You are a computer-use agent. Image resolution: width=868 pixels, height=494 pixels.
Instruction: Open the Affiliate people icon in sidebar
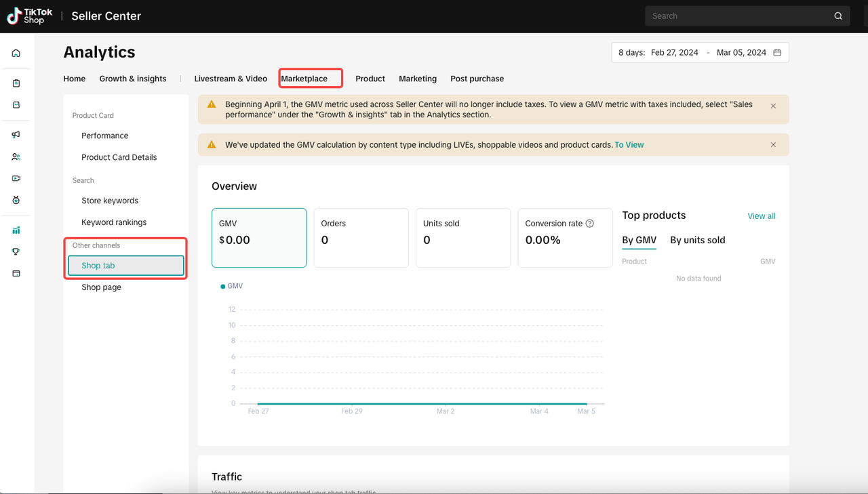click(x=16, y=157)
